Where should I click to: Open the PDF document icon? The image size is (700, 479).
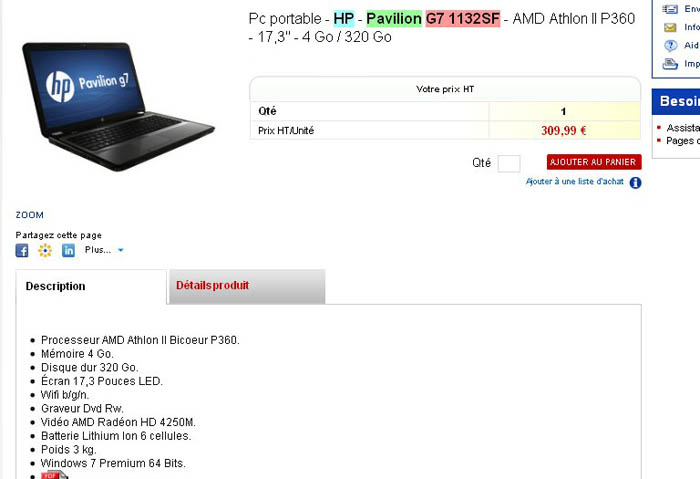click(54, 475)
